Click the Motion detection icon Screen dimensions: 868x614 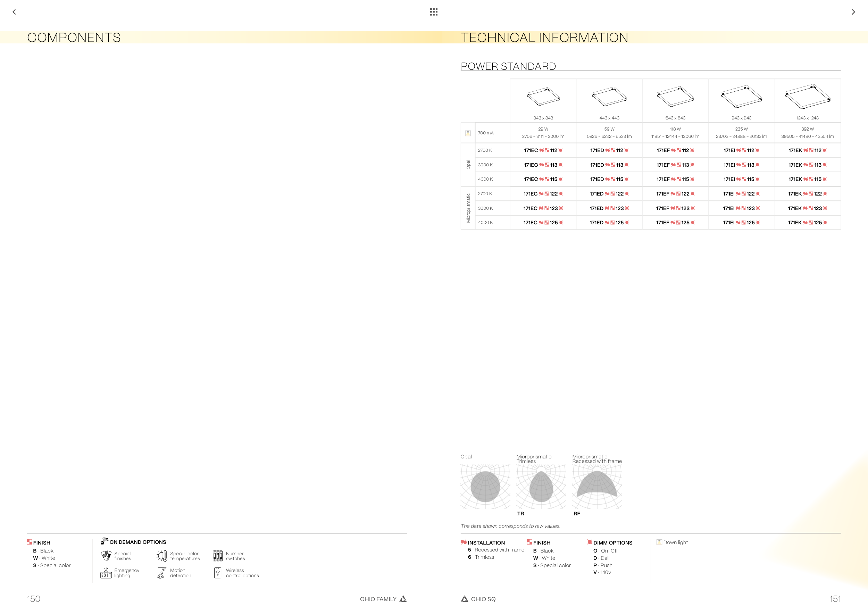tap(161, 573)
